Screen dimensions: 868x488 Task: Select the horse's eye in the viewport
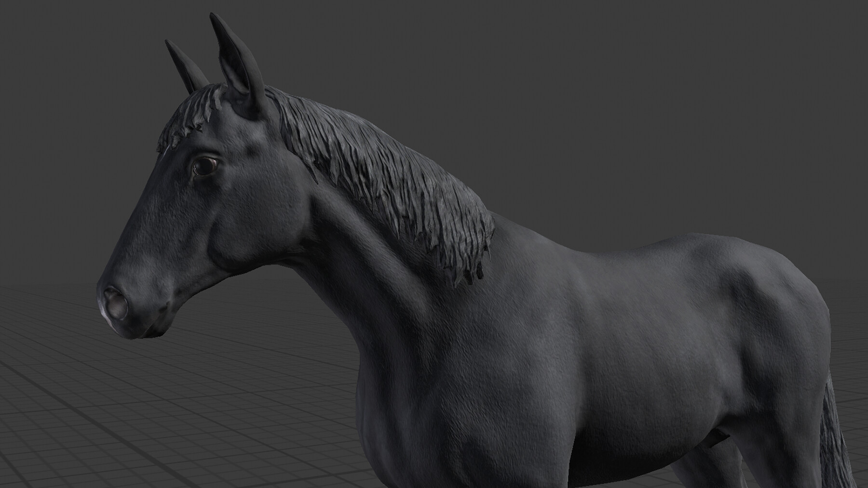(x=205, y=167)
